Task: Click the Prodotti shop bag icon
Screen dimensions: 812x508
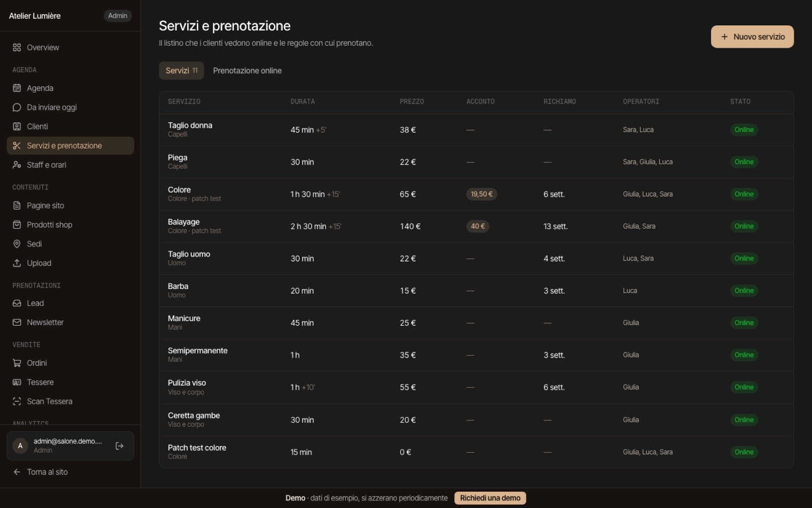Action: click(x=17, y=225)
